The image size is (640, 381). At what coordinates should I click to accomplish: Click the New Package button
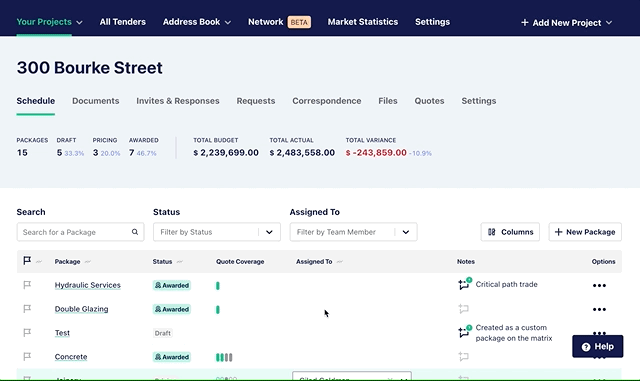(585, 232)
